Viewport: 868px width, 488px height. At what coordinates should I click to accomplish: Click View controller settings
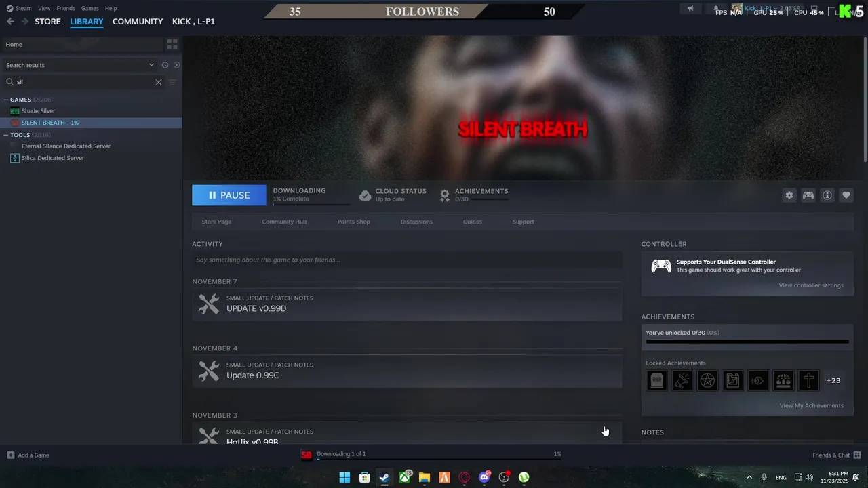(811, 285)
